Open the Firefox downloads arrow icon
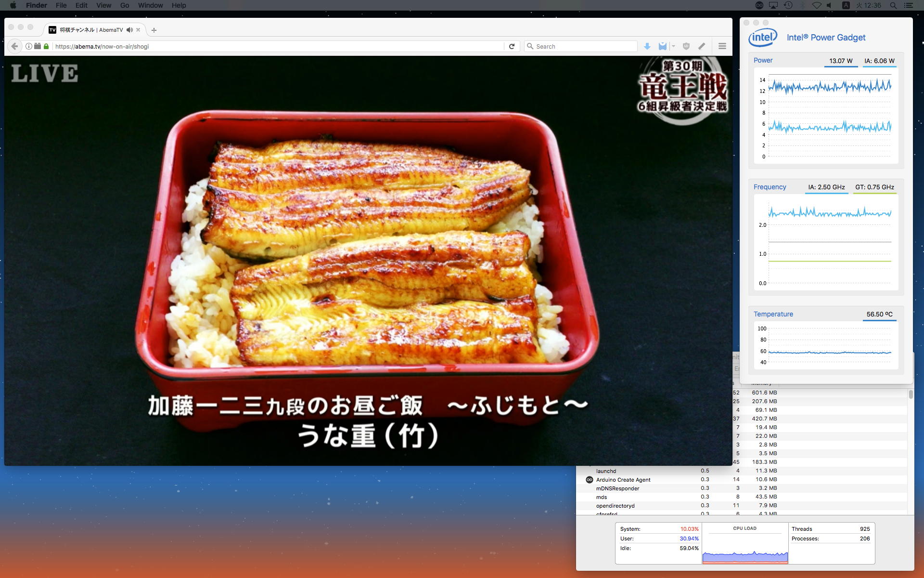The image size is (924, 578). 647,46
